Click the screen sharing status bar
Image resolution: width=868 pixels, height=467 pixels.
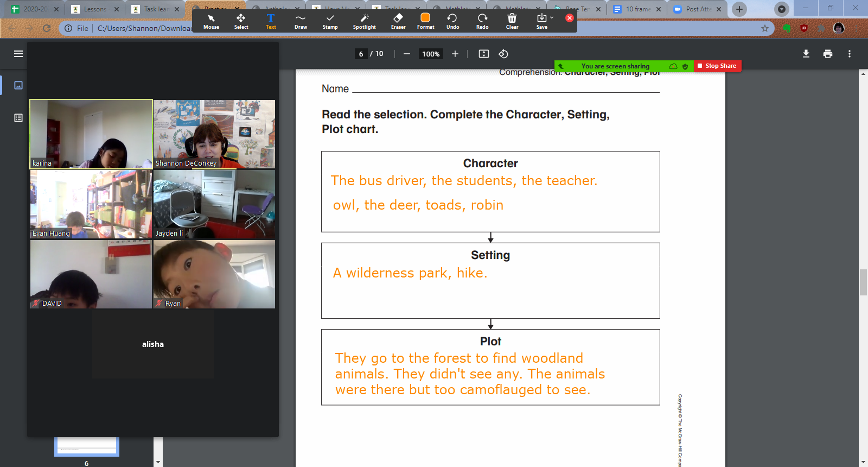(615, 66)
